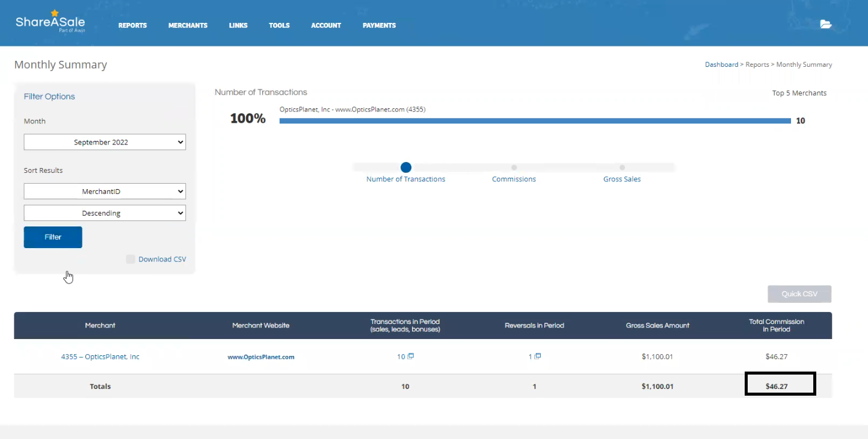Select the Number of Transactions slider point
The height and width of the screenshot is (439, 868).
tap(406, 167)
